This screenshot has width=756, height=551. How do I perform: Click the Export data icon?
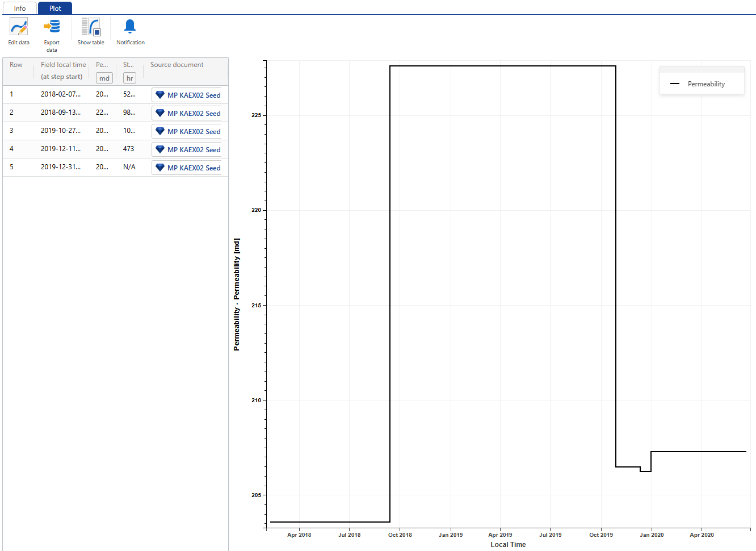coord(52,27)
